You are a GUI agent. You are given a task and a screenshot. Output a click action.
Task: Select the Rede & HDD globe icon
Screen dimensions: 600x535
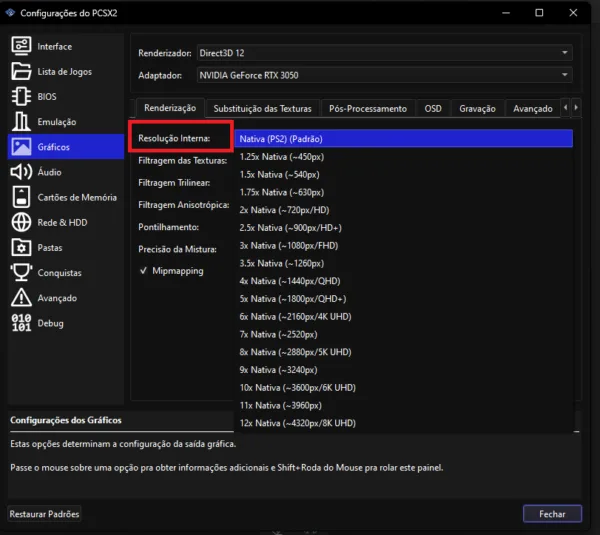point(21,222)
